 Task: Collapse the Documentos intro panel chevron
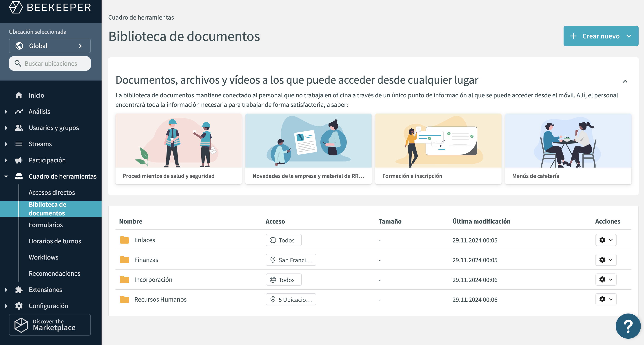(625, 81)
